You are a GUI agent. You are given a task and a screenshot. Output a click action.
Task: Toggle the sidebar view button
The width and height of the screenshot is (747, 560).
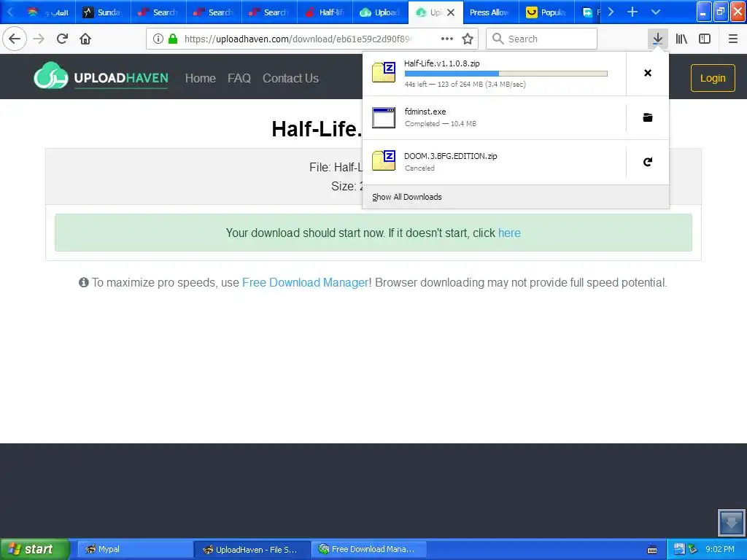point(705,39)
